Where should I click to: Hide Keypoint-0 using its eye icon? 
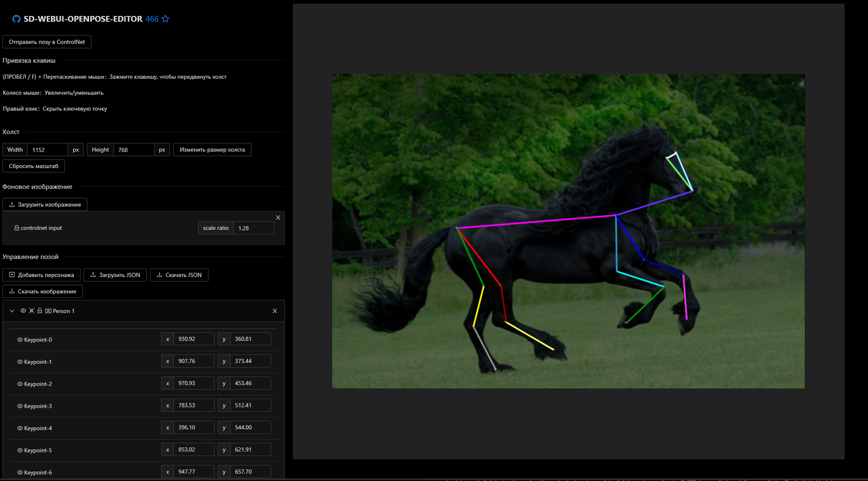pos(19,340)
